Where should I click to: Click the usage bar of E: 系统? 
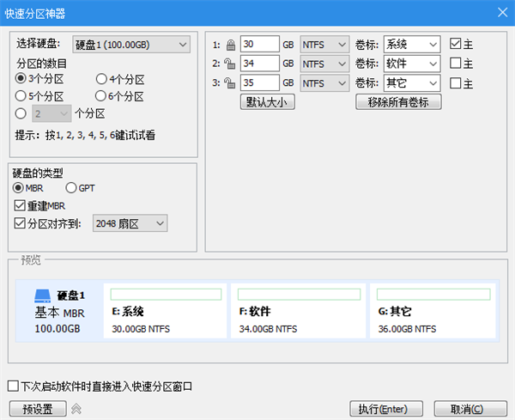166,295
